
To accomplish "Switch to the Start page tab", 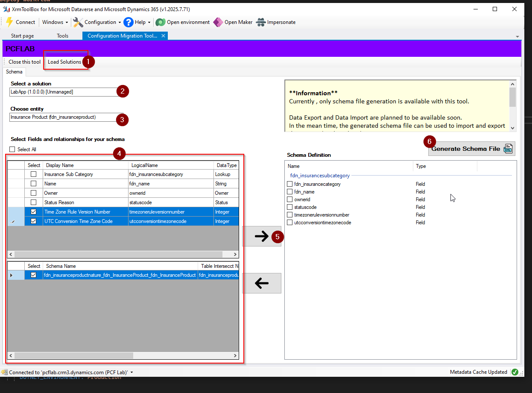I will (22, 36).
